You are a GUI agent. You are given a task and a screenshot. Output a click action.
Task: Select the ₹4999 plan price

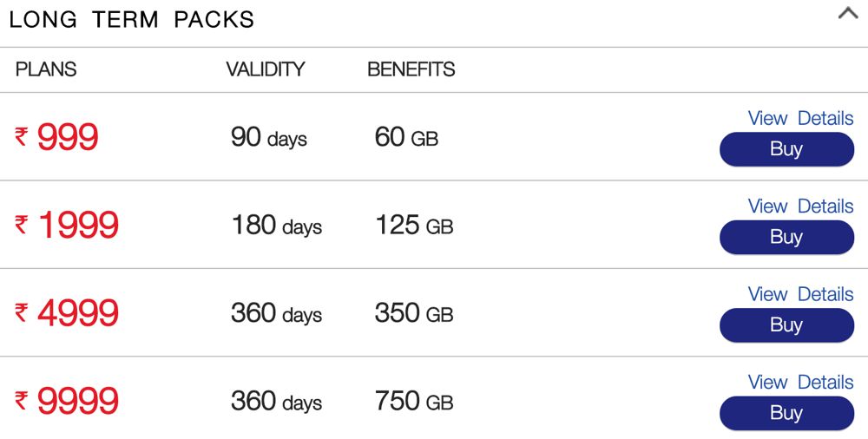point(67,313)
